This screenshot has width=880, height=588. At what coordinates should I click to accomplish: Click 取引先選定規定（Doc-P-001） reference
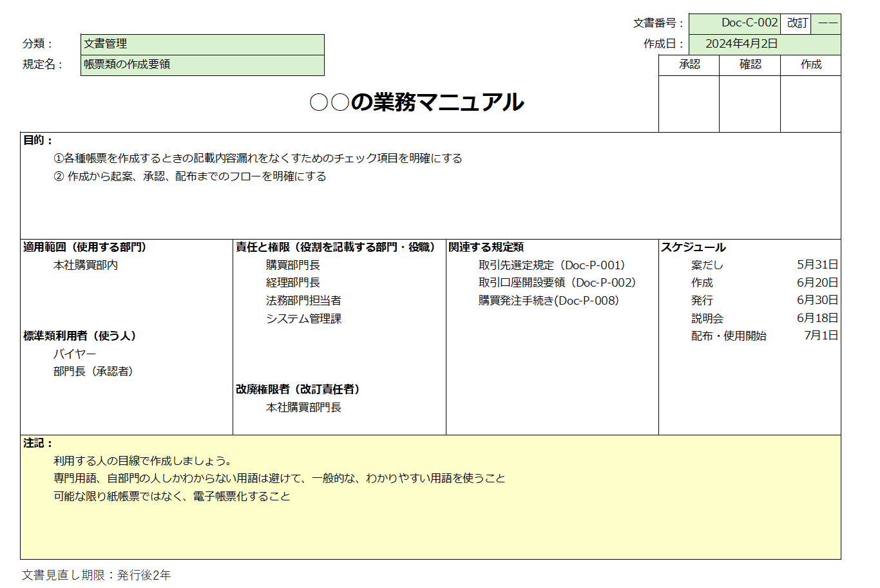click(x=551, y=265)
